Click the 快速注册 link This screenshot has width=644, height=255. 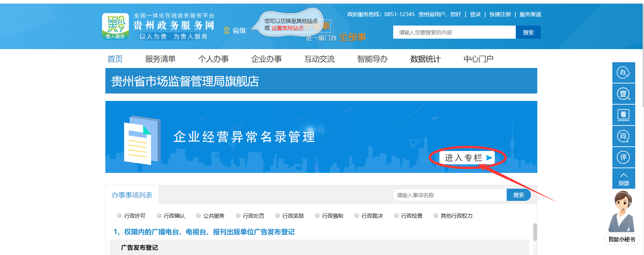tap(500, 14)
